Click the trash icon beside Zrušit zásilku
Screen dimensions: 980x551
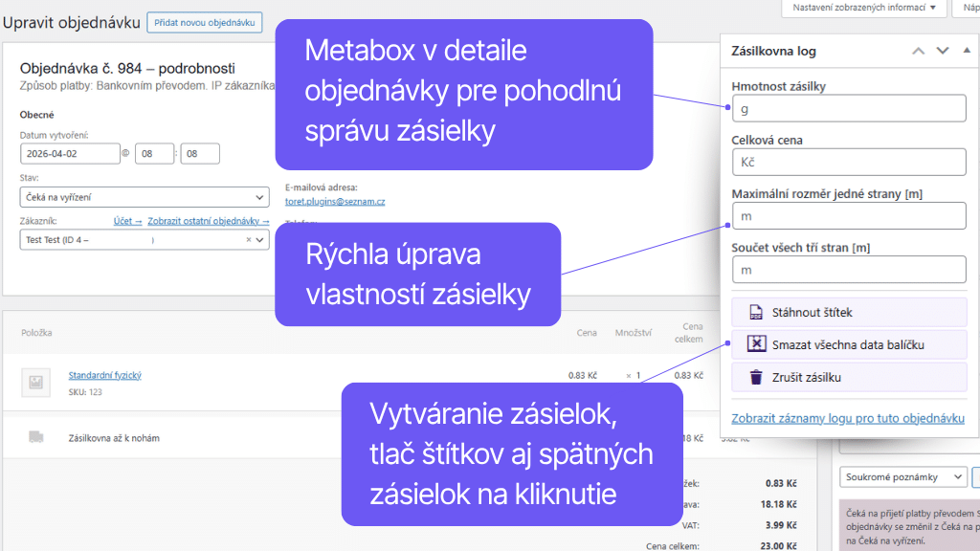pos(756,377)
